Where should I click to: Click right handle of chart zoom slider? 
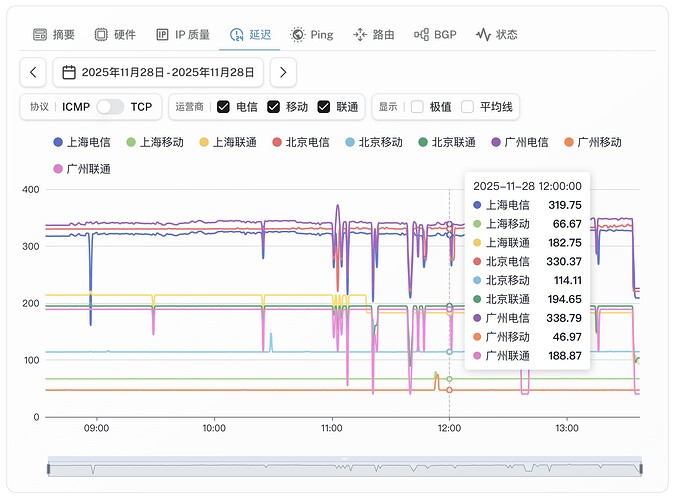641,469
